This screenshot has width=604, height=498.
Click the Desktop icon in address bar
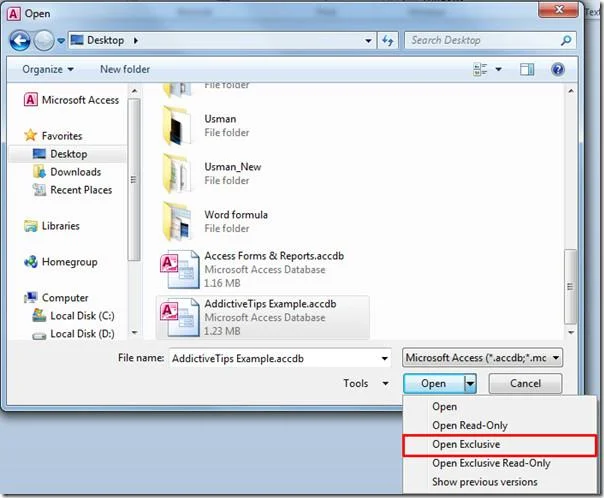tap(77, 40)
